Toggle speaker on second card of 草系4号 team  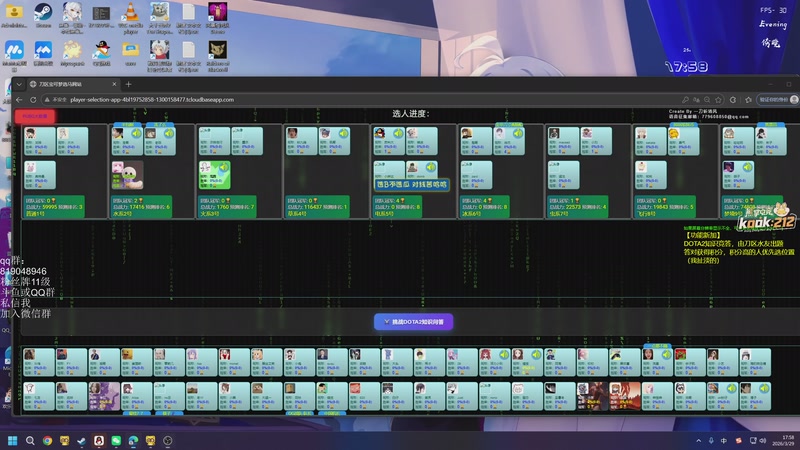point(343,134)
